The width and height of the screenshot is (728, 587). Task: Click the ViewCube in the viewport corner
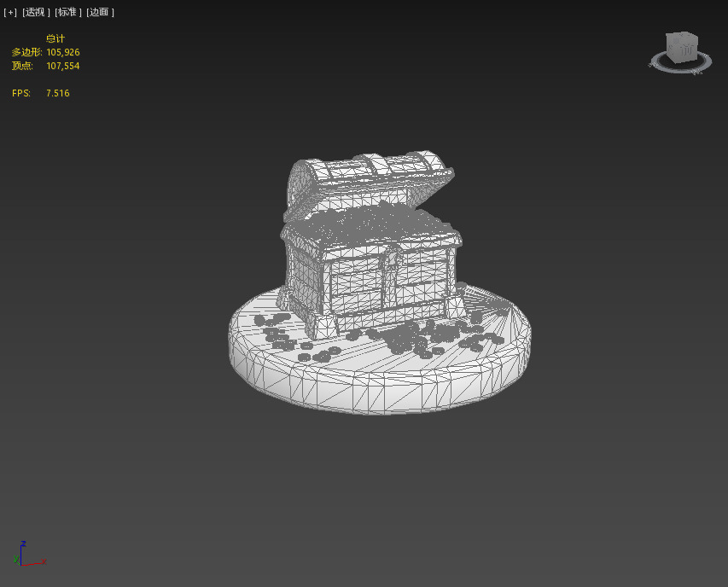681,47
